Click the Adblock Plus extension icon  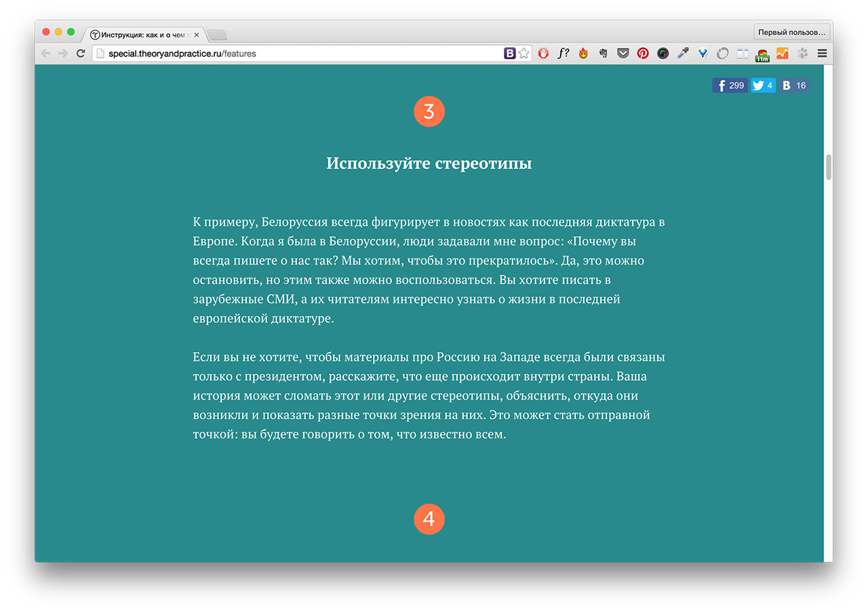(x=543, y=53)
